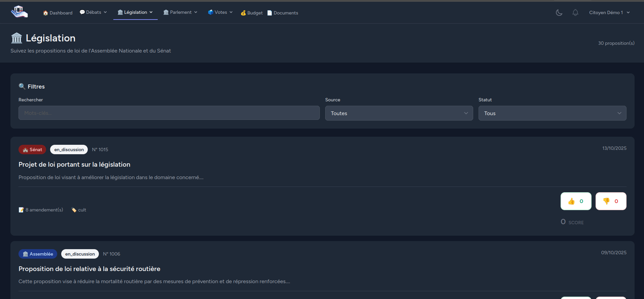644x299 pixels.
Task: Click the tag icon next to cult
Action: [x=74, y=210]
